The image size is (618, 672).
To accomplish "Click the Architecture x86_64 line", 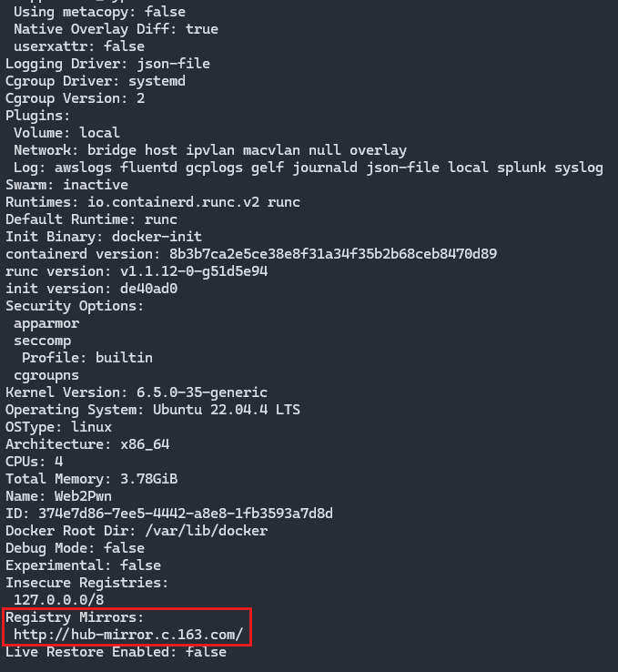I will pyautogui.click(x=87, y=444).
